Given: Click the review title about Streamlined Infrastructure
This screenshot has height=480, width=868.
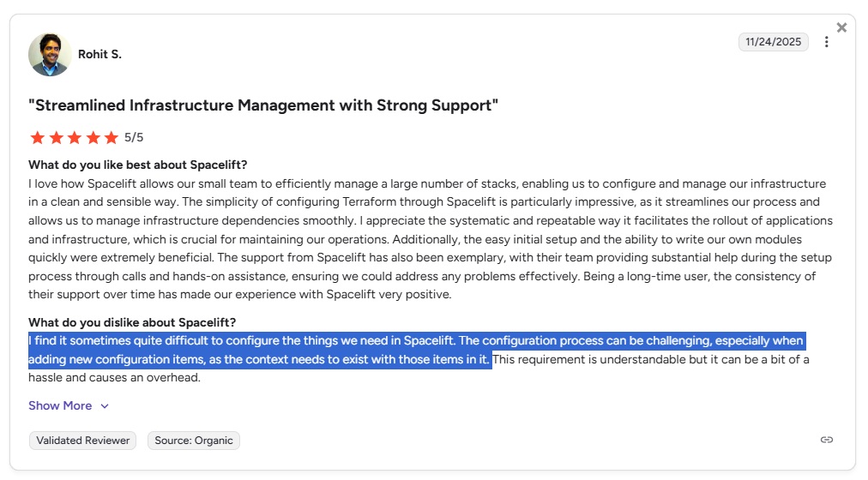Looking at the screenshot, I should (263, 105).
